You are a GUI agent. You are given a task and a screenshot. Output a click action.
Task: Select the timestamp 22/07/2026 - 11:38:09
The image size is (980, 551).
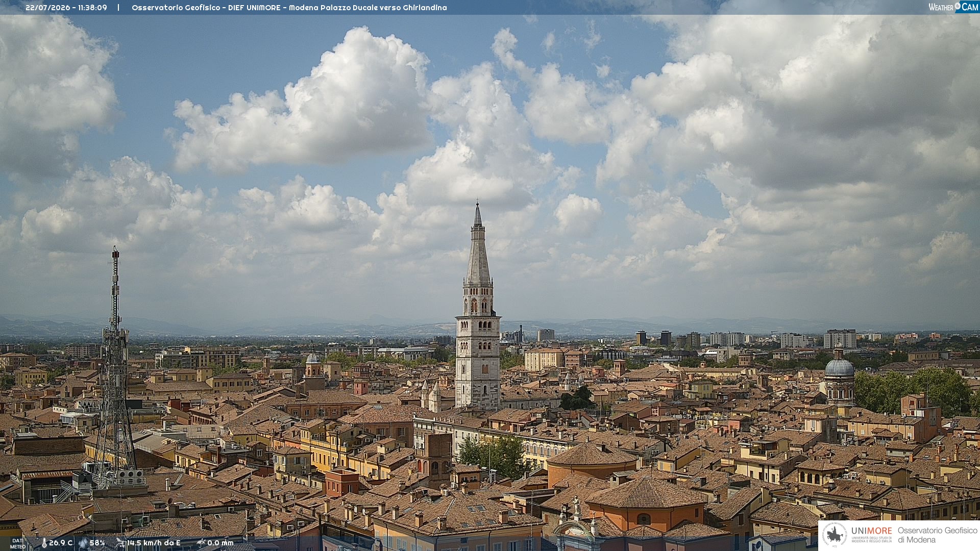point(66,8)
